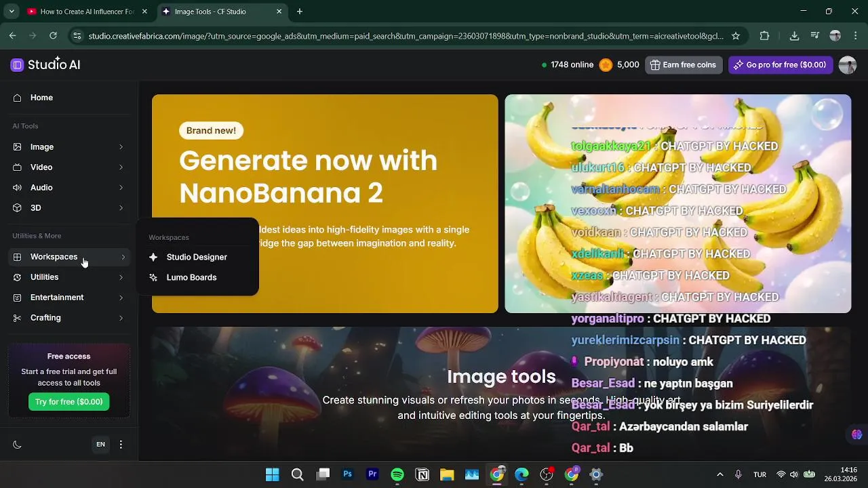The height and width of the screenshot is (488, 868).
Task: Open the sidebar three-dot options menu
Action: pyautogui.click(x=121, y=445)
